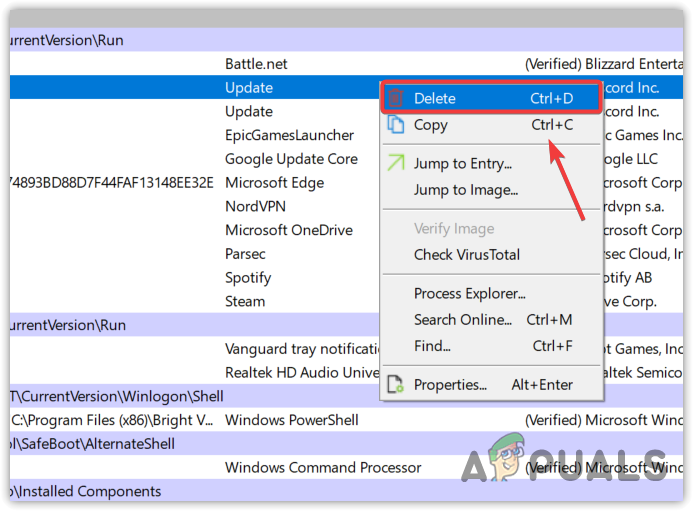Screen dimensions: 693x511
Task: Select Realtek HD Audio Universal entry
Action: (x=302, y=373)
